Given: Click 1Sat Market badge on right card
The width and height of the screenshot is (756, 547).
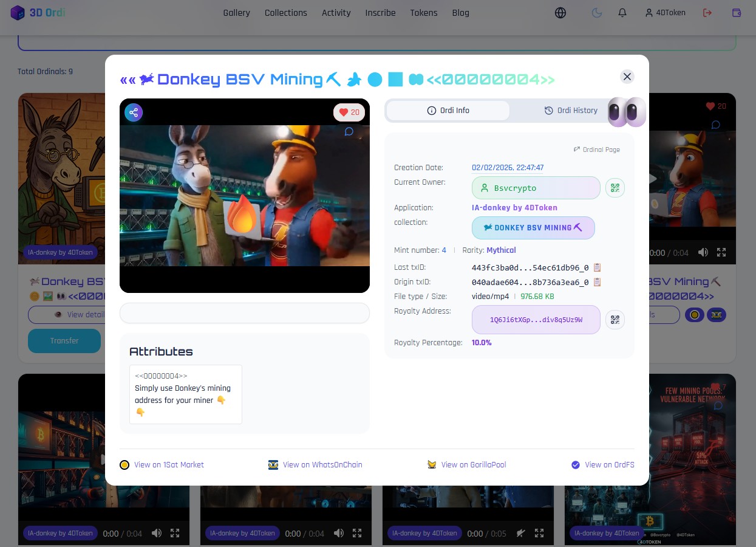Looking at the screenshot, I should coord(695,315).
